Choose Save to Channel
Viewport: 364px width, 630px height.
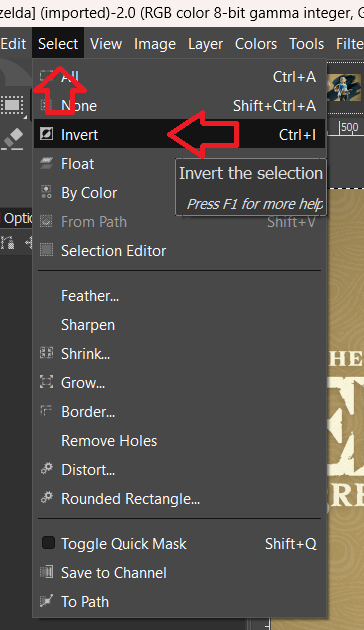pyautogui.click(x=180, y=573)
